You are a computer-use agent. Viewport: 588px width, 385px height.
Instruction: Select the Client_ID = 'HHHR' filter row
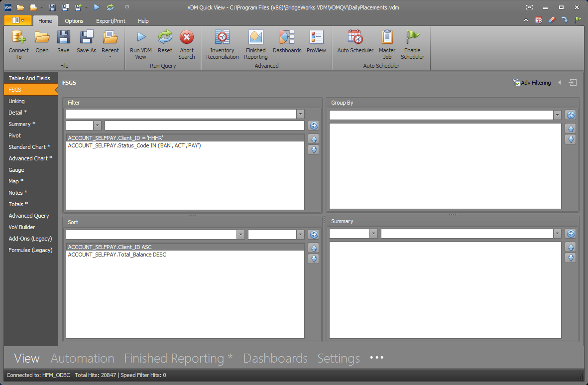click(x=185, y=138)
